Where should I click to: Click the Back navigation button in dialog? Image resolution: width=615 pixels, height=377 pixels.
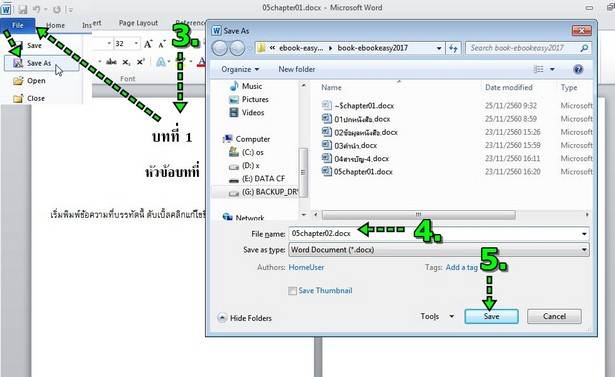click(x=220, y=48)
